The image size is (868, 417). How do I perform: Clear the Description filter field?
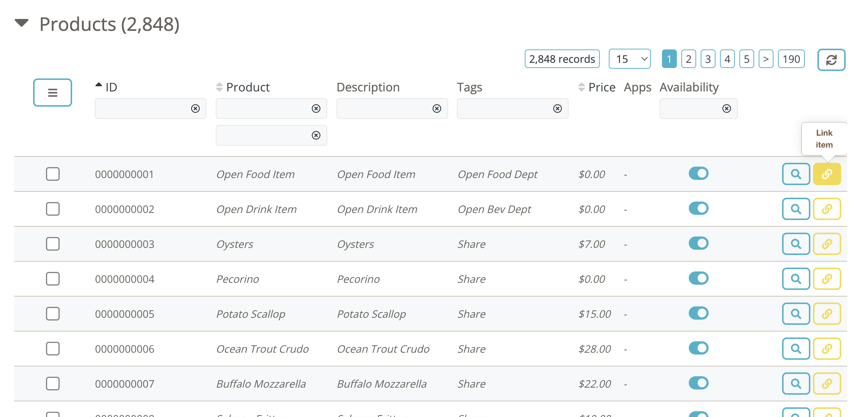pyautogui.click(x=437, y=109)
